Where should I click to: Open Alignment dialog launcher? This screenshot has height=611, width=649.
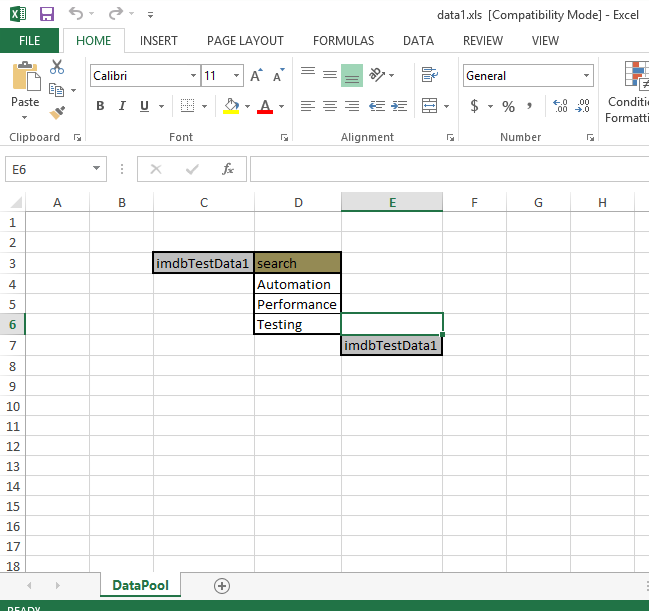(450, 137)
